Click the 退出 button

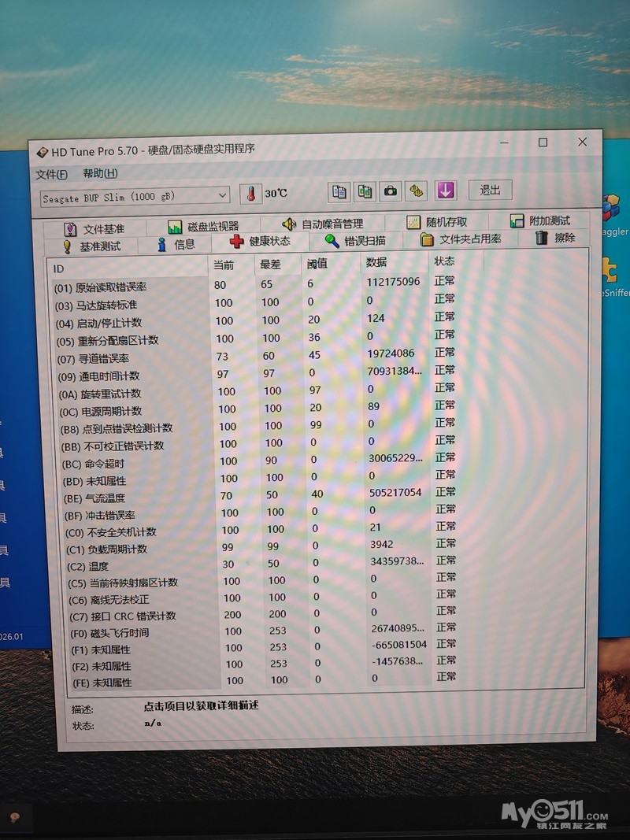click(x=490, y=190)
